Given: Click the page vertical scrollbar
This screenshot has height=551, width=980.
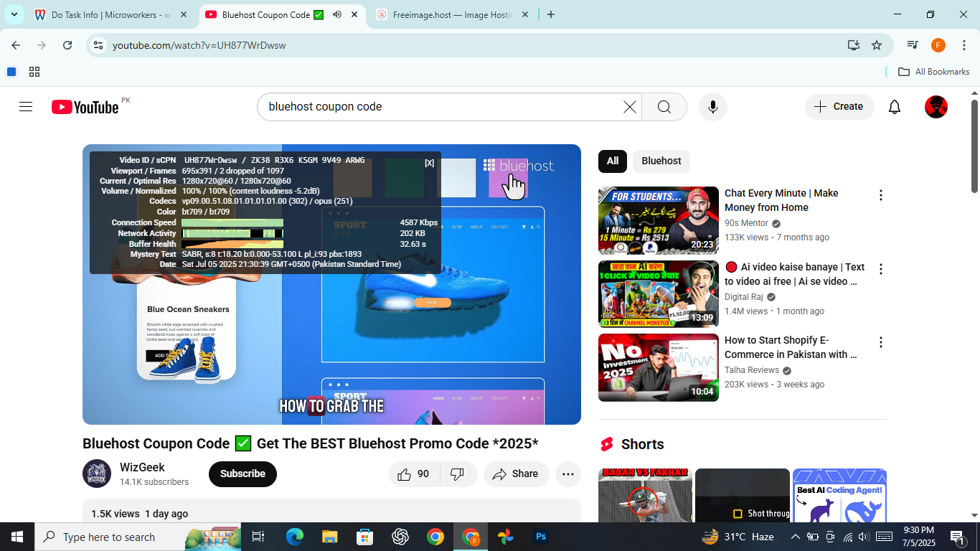Looking at the screenshot, I should [x=974, y=146].
